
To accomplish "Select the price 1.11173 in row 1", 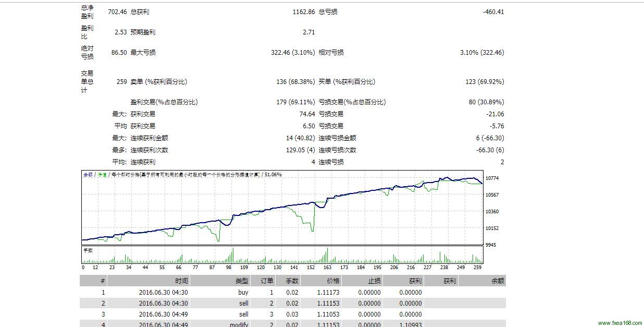I will [x=328, y=293].
